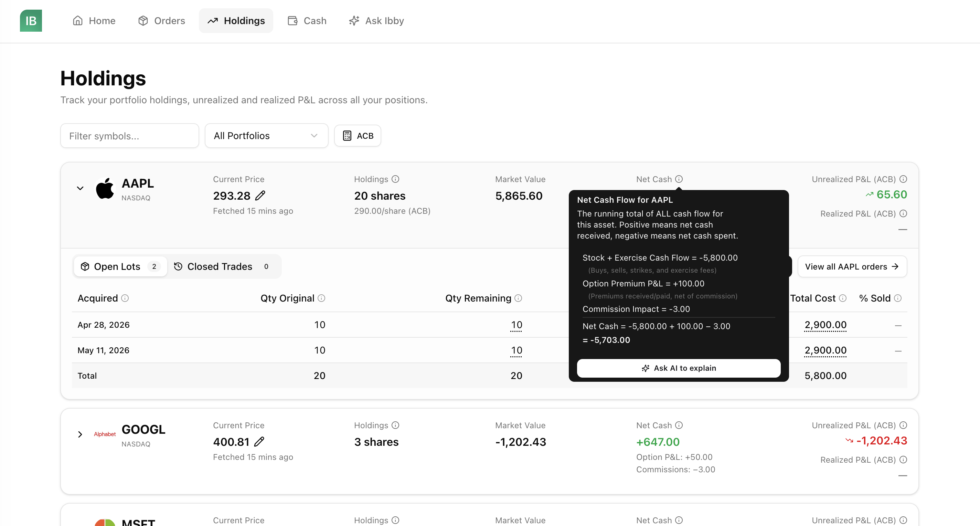Open the Cash page
This screenshot has width=980, height=526.
click(x=307, y=21)
